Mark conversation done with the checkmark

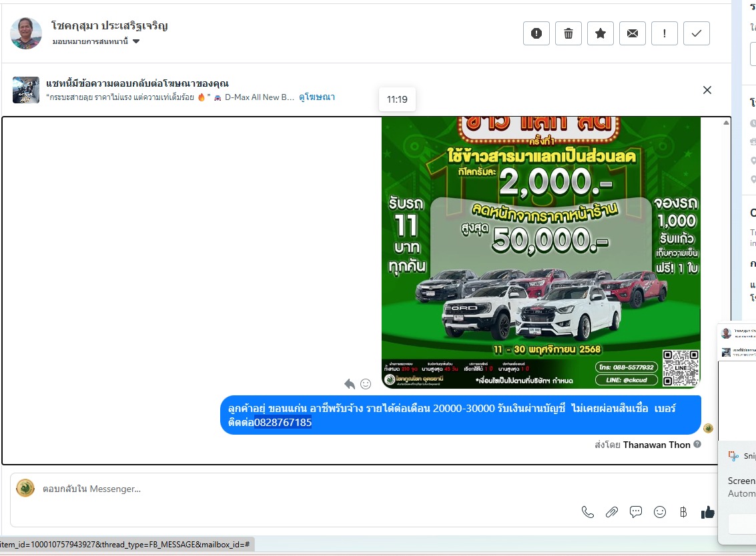click(x=697, y=33)
